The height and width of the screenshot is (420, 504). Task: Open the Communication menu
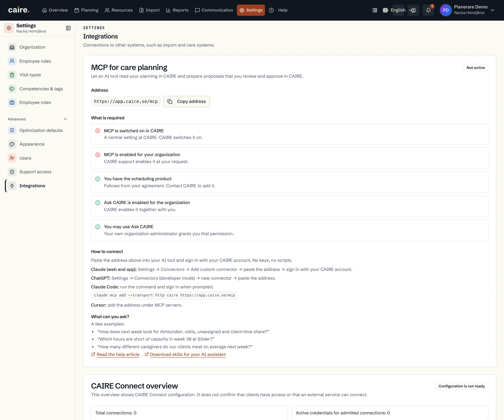point(214,10)
